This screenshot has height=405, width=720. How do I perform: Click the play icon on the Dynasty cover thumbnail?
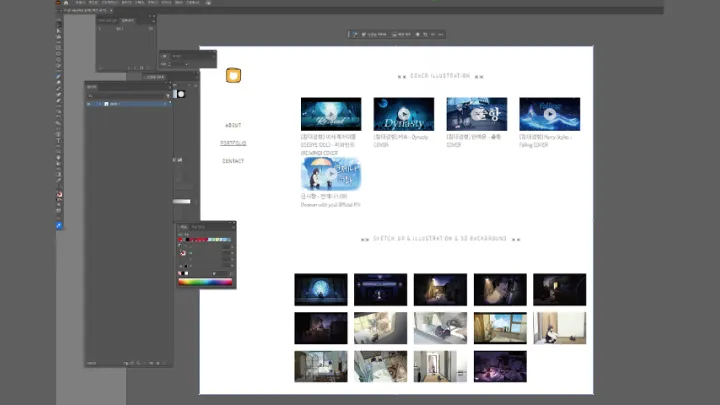404,113
